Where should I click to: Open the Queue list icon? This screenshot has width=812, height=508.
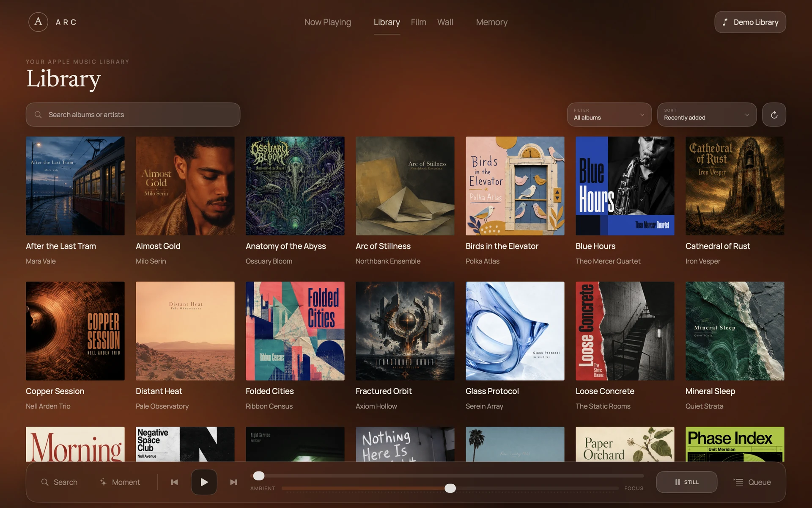[x=738, y=482]
